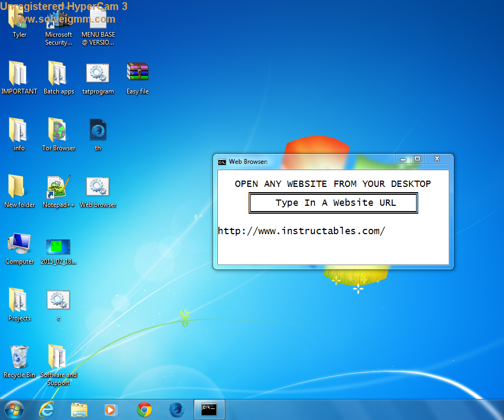Open the Windows Start menu
The height and width of the screenshot is (420, 504).
(14, 409)
